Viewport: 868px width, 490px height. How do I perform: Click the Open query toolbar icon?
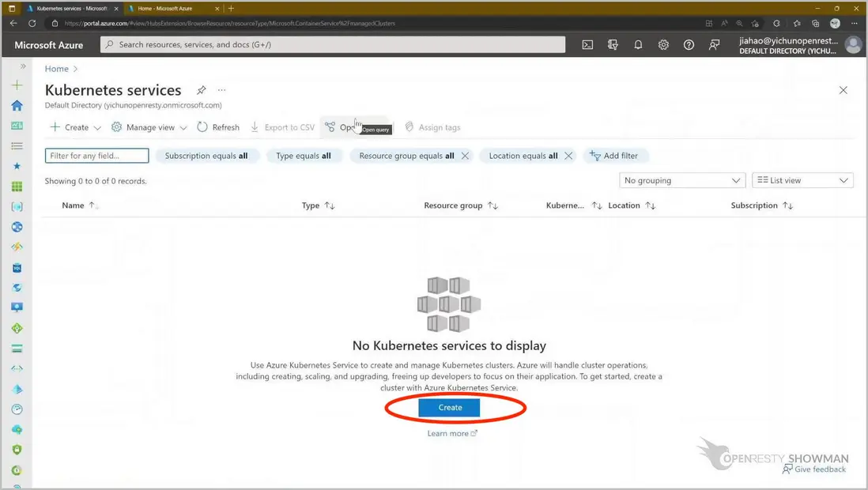point(330,127)
